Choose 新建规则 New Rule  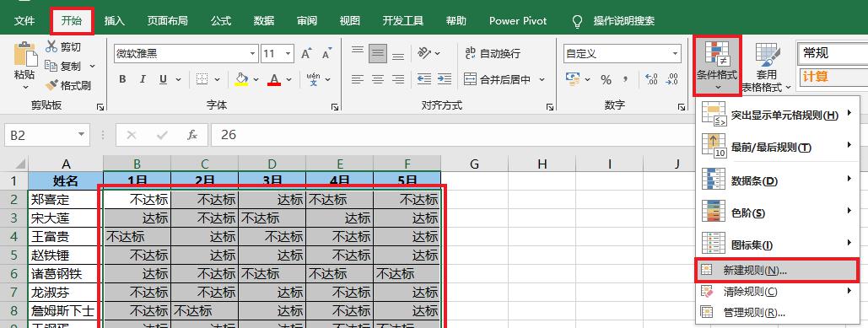(777, 270)
